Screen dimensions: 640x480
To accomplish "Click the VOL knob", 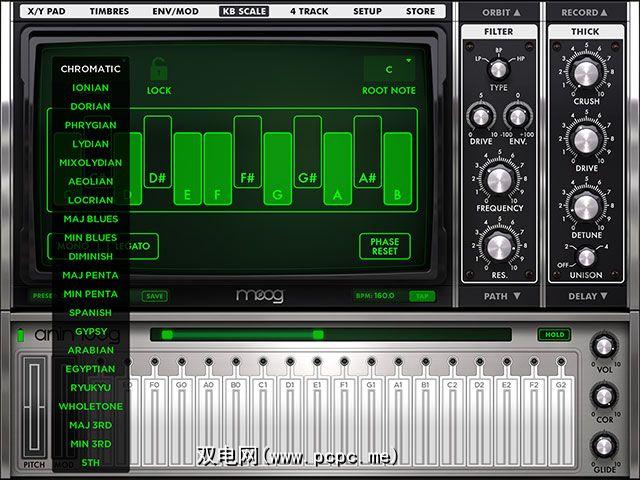I will (x=603, y=347).
